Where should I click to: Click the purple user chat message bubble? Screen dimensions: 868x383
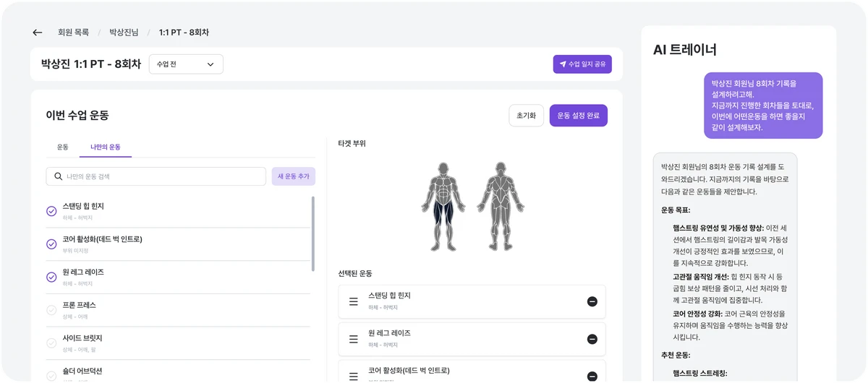point(763,106)
